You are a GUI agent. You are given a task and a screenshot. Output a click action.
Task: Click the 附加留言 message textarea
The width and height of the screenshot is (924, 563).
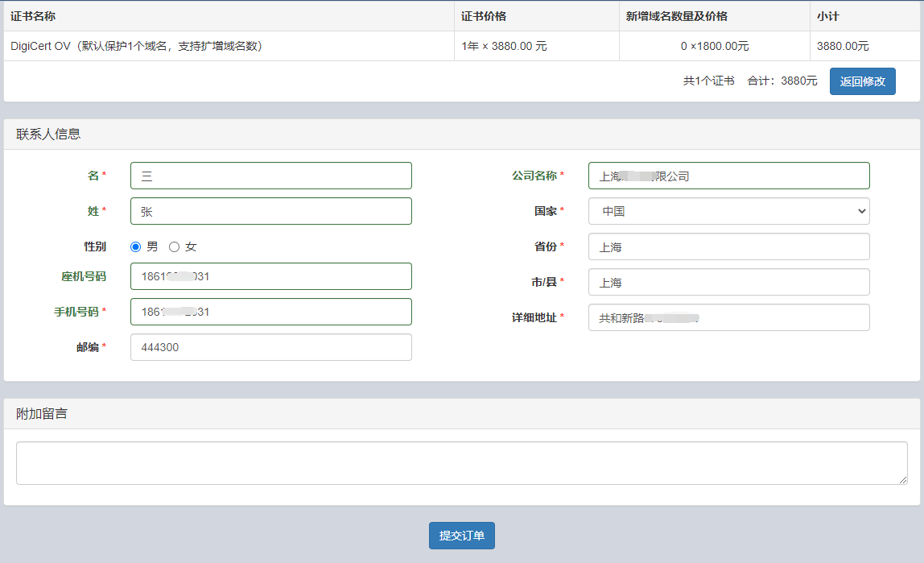pyautogui.click(x=461, y=463)
